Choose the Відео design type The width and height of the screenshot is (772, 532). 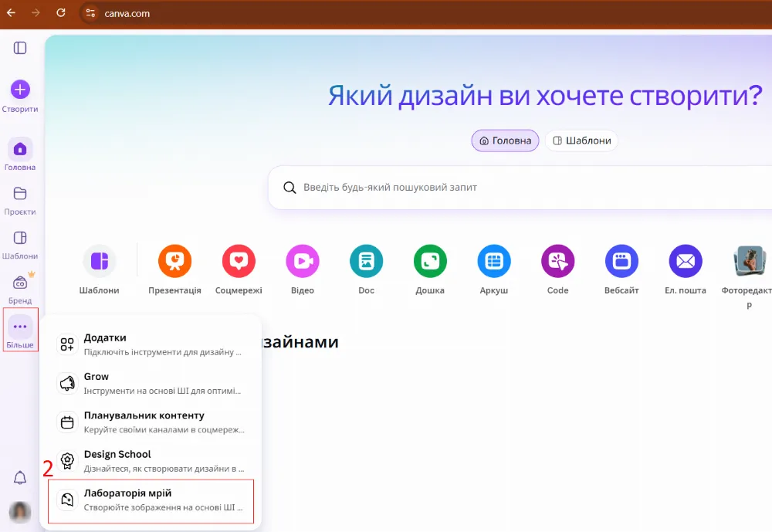[x=303, y=261]
